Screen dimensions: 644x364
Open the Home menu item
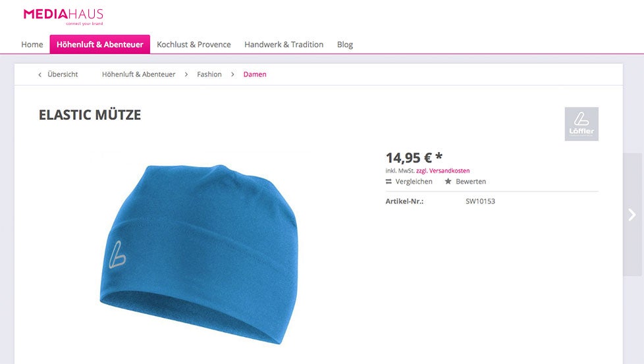pos(32,44)
